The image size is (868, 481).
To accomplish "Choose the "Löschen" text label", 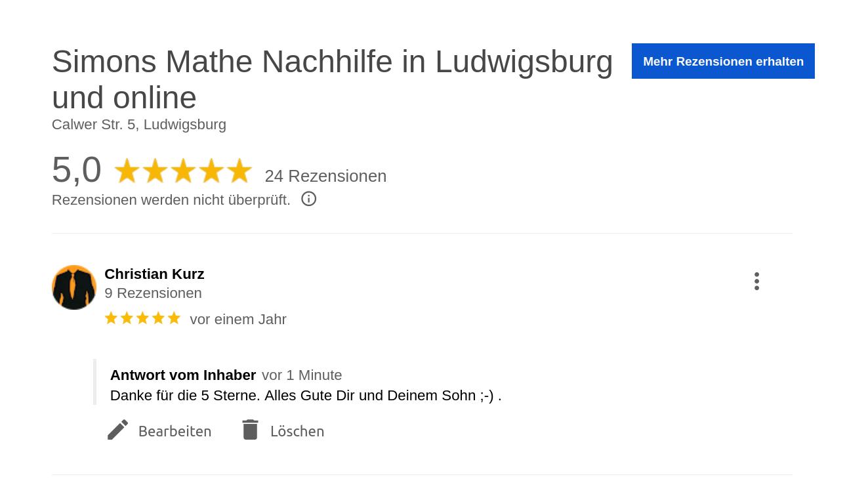I will click(297, 431).
